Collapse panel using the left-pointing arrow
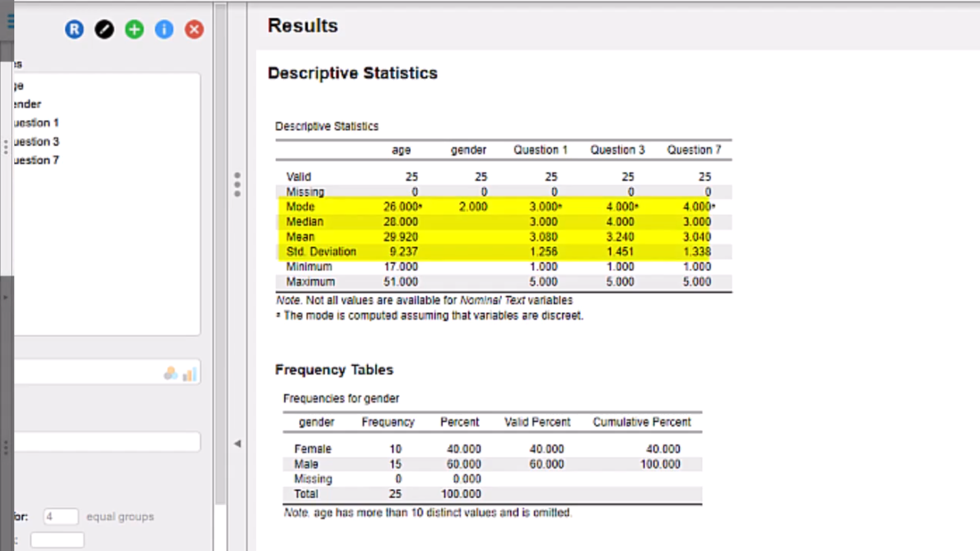The image size is (980, 551). click(x=237, y=444)
